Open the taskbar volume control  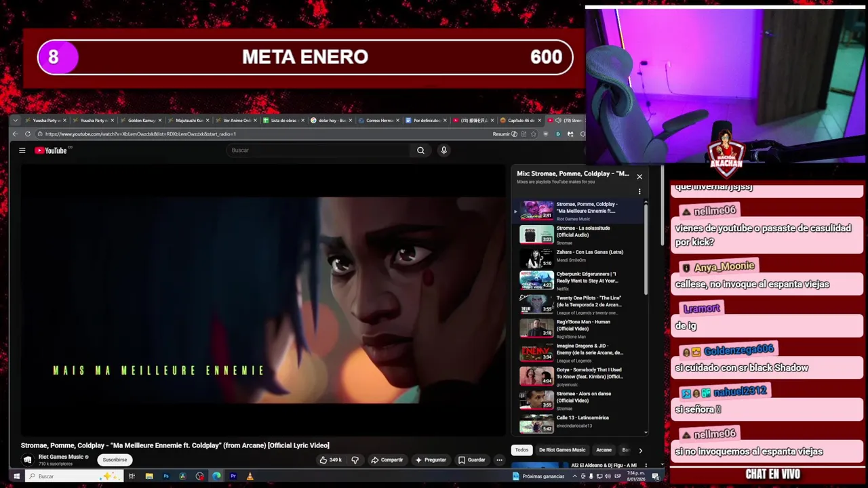[608, 476]
